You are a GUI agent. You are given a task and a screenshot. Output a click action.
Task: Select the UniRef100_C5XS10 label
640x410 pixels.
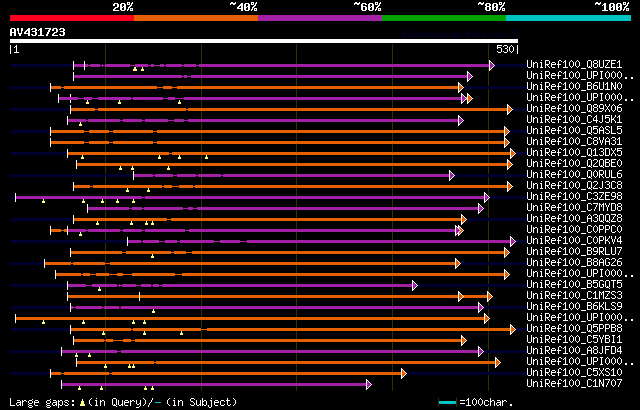574,373
